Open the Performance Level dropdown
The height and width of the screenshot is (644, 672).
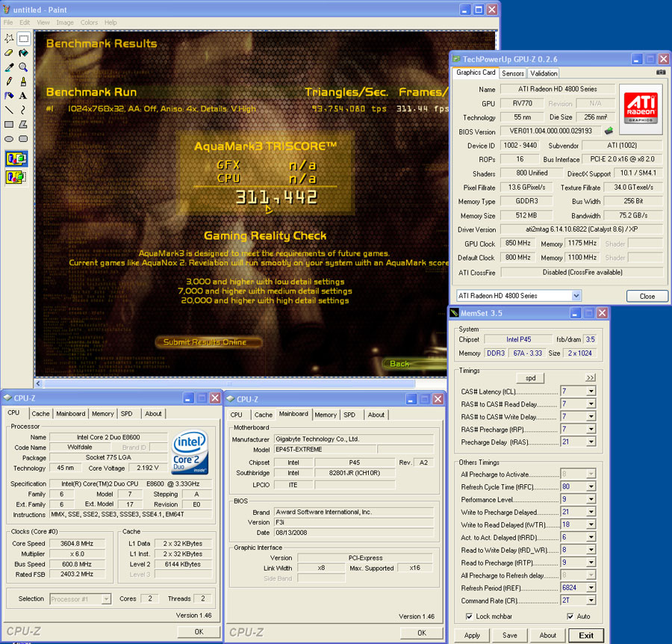pos(591,499)
